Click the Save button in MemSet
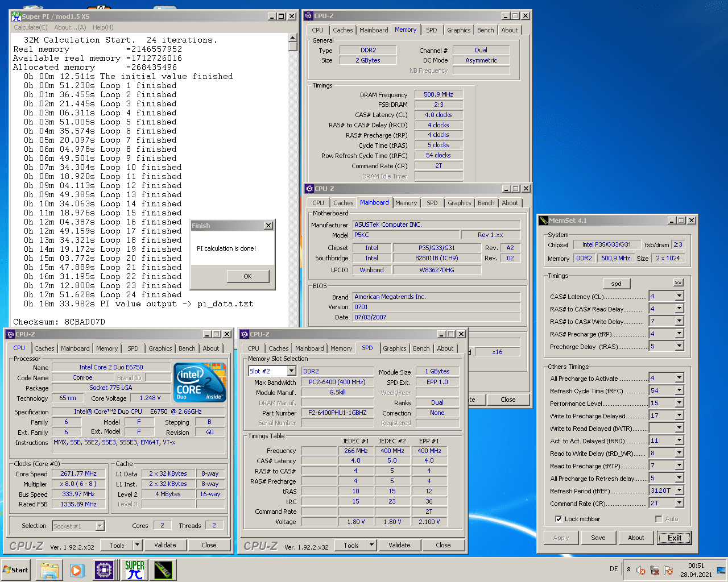Viewport: 728px width, 582px height. 598,538
